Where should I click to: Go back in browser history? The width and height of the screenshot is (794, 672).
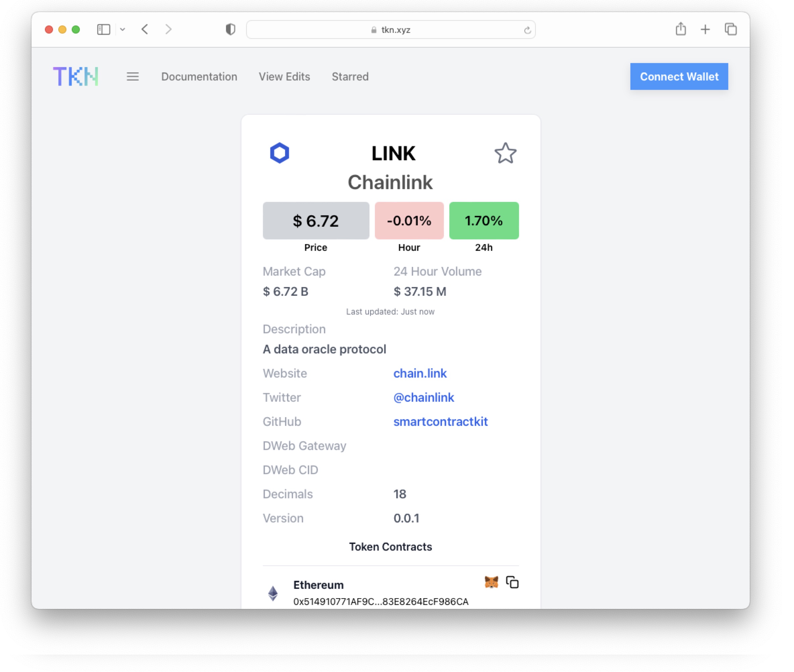pyautogui.click(x=145, y=29)
